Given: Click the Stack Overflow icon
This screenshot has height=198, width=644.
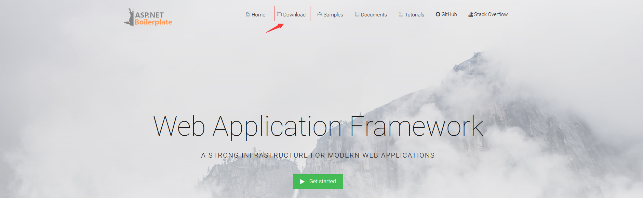Looking at the screenshot, I should pos(471,14).
